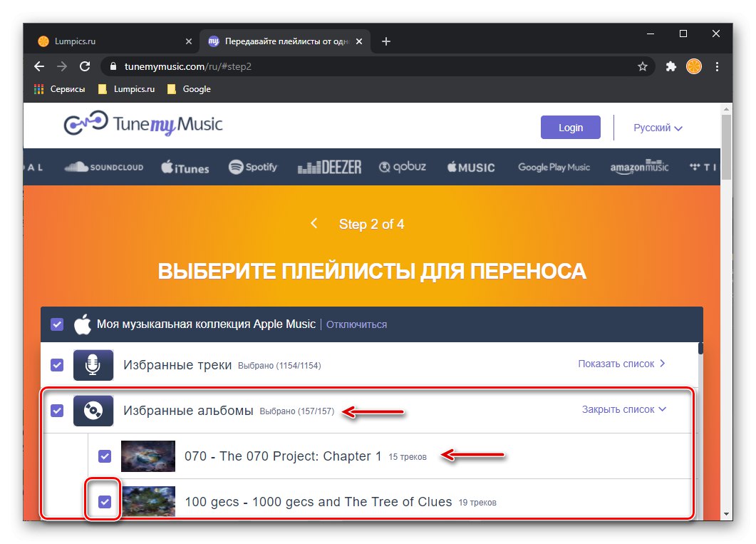Viewport: 756px width, 544px height.
Task: Close the Передавайте плейлисты tab
Action: (359, 41)
